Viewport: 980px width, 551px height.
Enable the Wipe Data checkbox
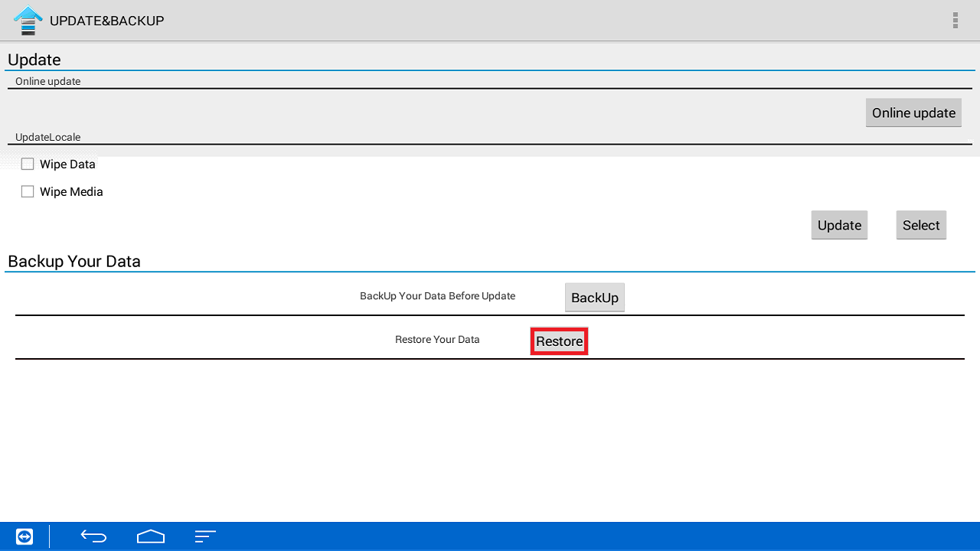(x=28, y=164)
